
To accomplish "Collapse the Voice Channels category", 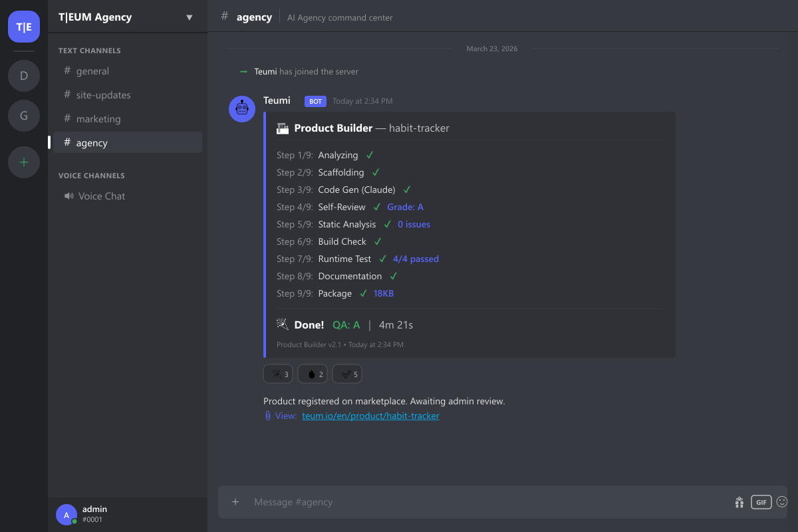I will [x=92, y=176].
